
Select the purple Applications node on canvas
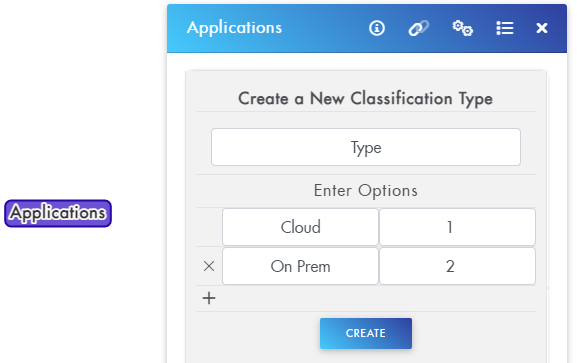(x=58, y=213)
